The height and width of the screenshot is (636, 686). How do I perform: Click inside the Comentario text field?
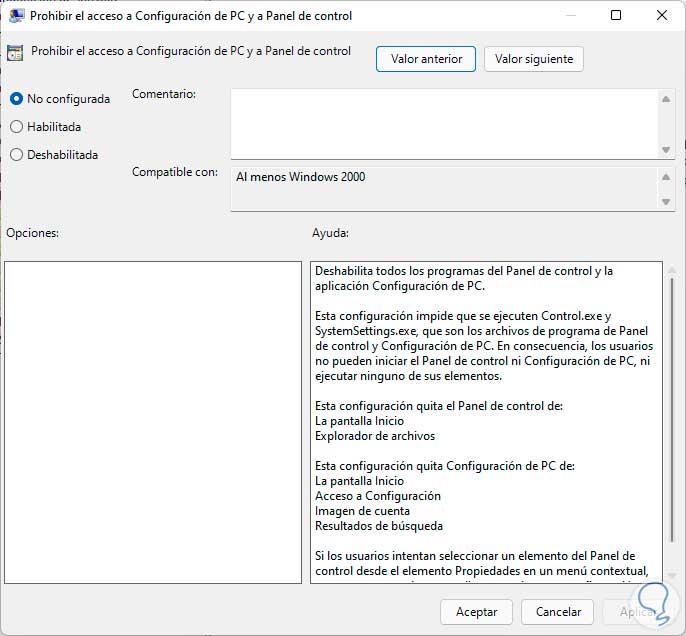[x=444, y=124]
